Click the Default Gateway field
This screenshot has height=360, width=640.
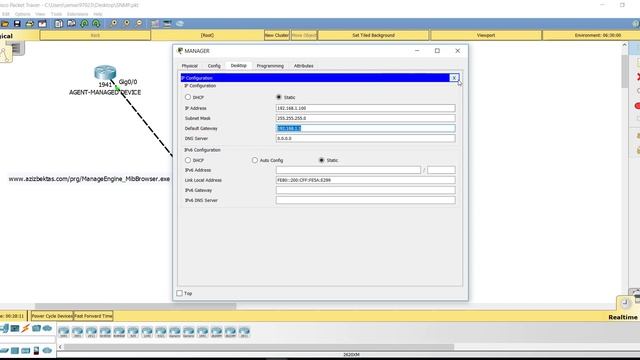(x=365, y=128)
